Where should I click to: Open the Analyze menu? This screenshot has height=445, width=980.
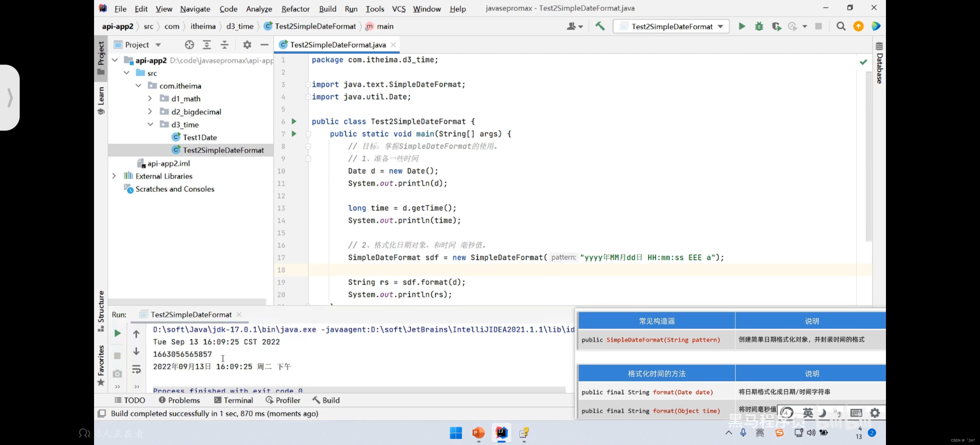[259, 8]
